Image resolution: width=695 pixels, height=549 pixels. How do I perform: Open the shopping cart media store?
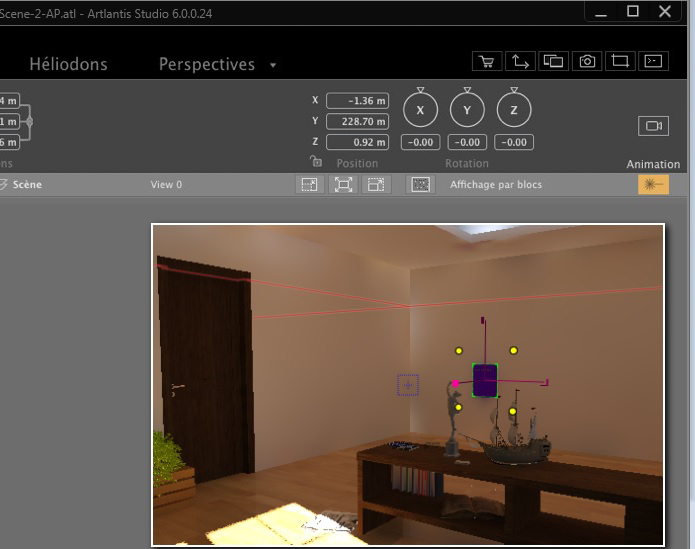tap(487, 61)
